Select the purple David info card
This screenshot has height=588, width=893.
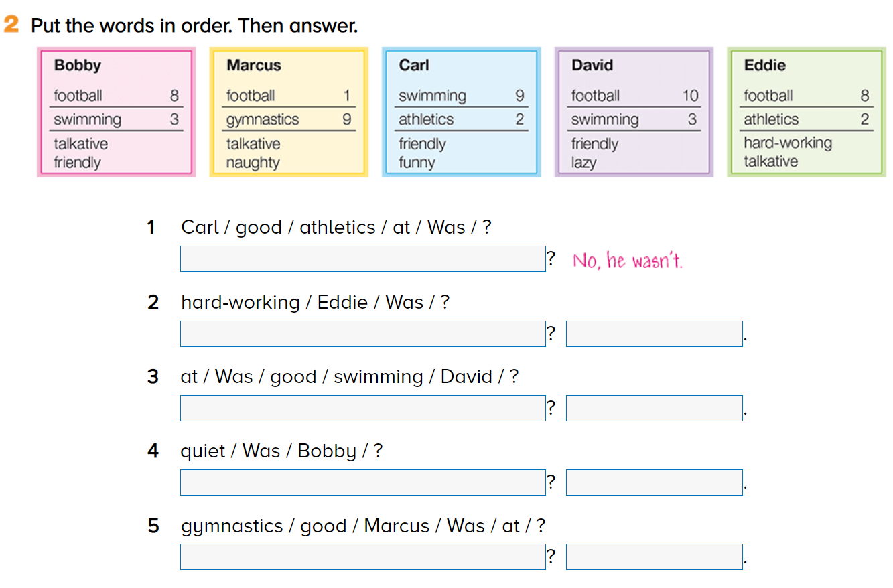click(x=634, y=112)
